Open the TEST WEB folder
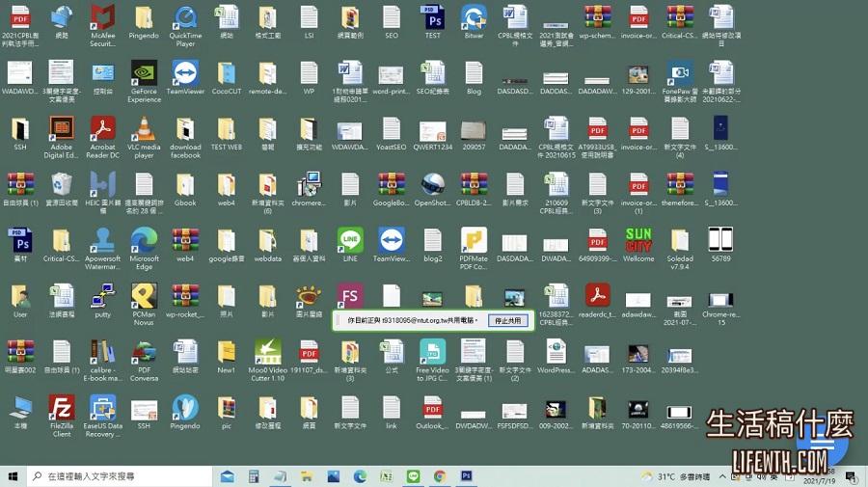868x487 pixels. [227, 133]
